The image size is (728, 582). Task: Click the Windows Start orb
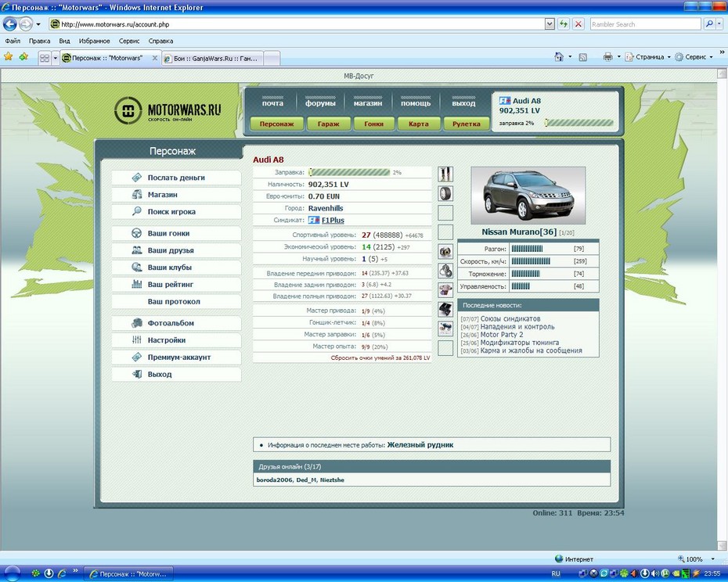point(11,573)
